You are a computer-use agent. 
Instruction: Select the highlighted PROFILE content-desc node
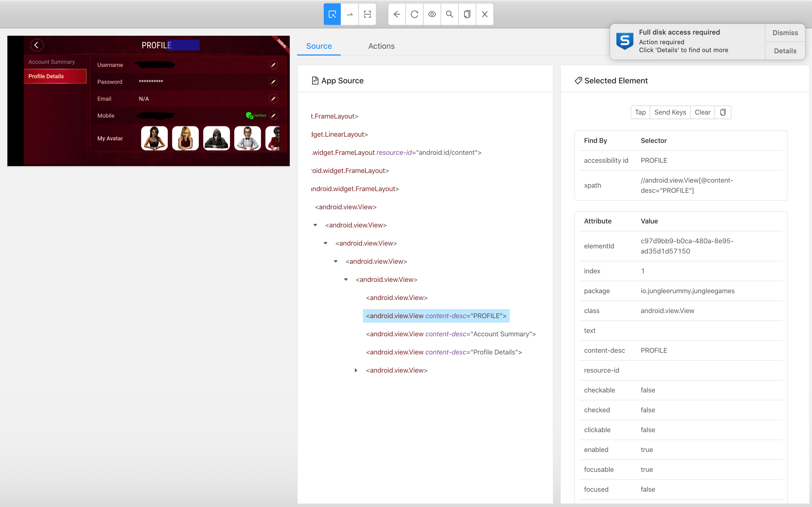coord(435,316)
